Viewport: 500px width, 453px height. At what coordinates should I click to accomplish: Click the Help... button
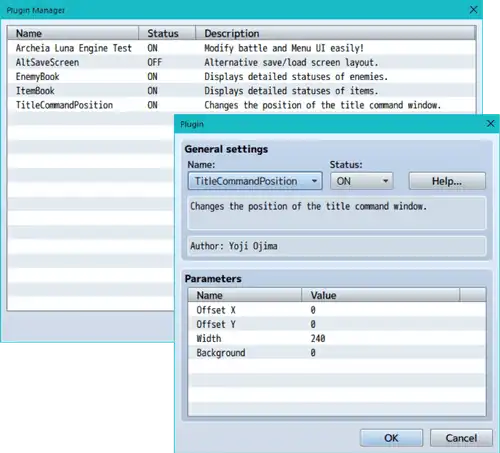coord(447,181)
